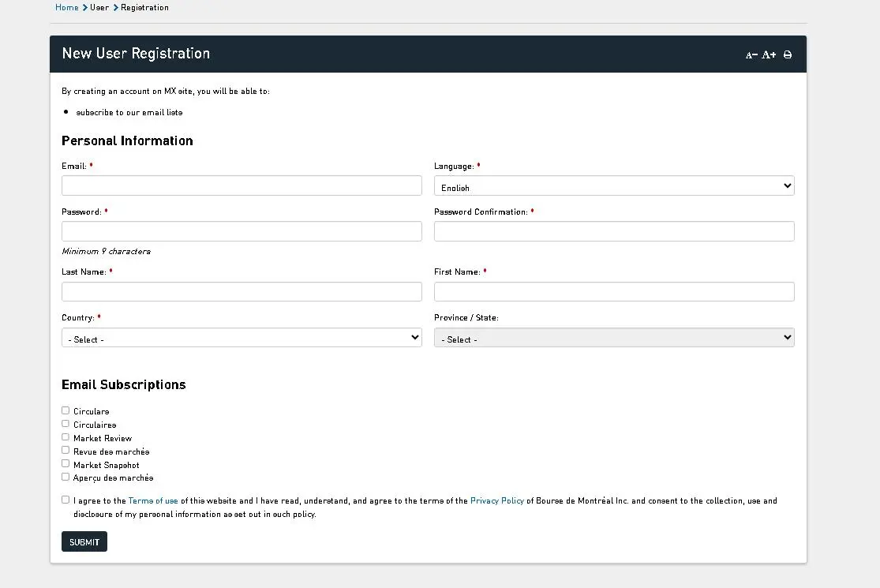Submit the registration form
This screenshot has height=588, width=880.
pyautogui.click(x=84, y=541)
